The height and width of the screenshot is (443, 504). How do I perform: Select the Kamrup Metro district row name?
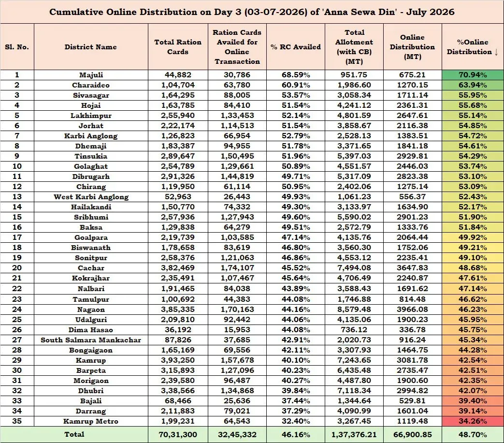(91, 421)
